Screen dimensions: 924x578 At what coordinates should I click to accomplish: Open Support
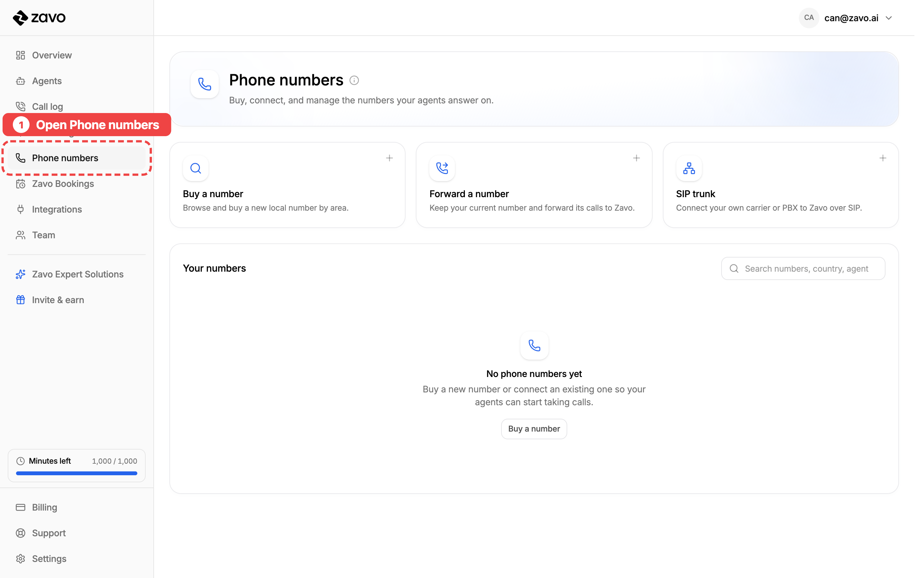(x=76, y=533)
